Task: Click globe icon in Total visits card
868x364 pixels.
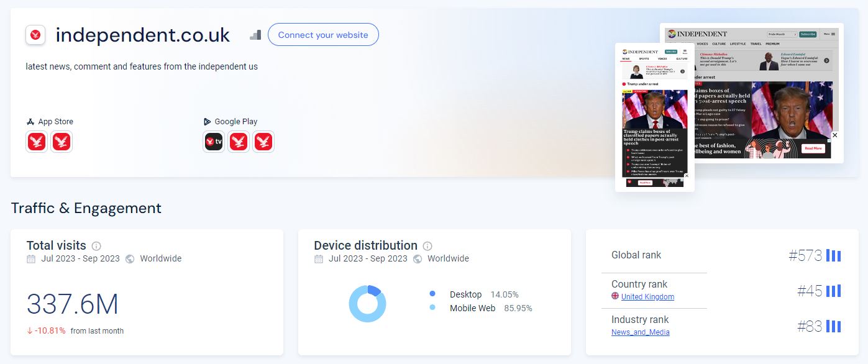Action: point(130,259)
